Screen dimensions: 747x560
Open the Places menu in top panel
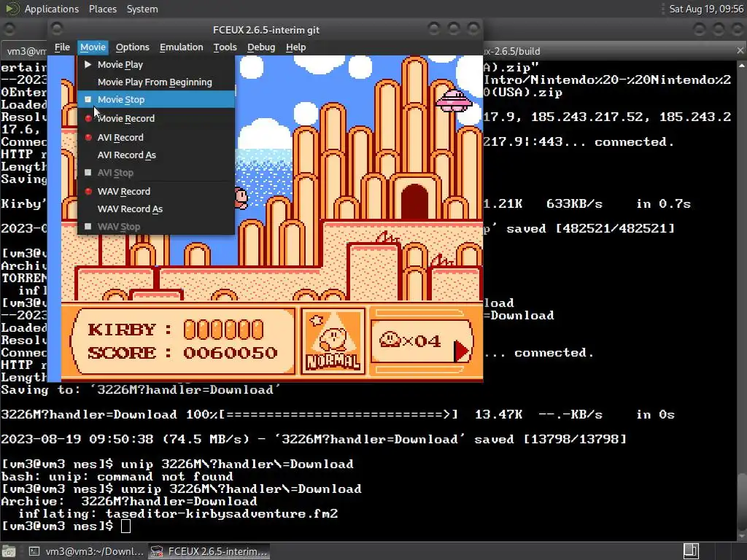tap(102, 9)
